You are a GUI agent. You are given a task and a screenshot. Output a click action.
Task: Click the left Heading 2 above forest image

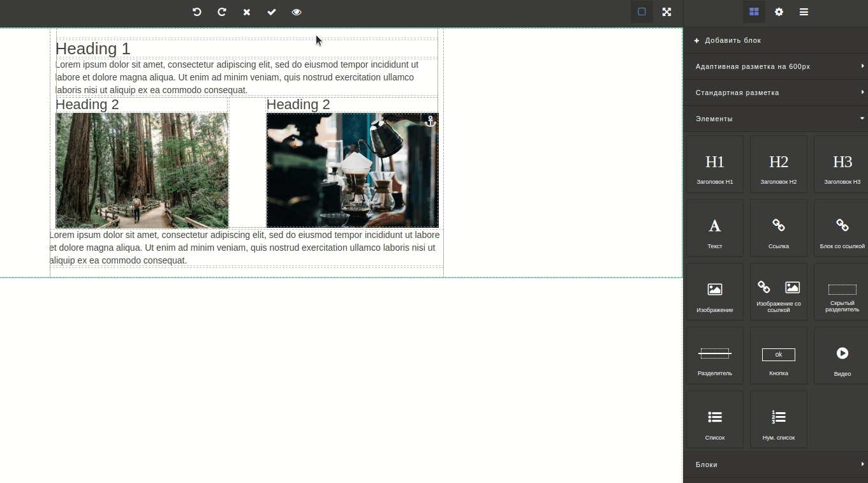[x=87, y=105]
